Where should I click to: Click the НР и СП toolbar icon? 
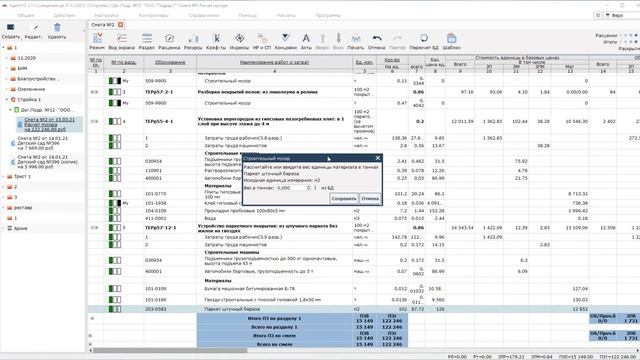pyautogui.click(x=262, y=38)
